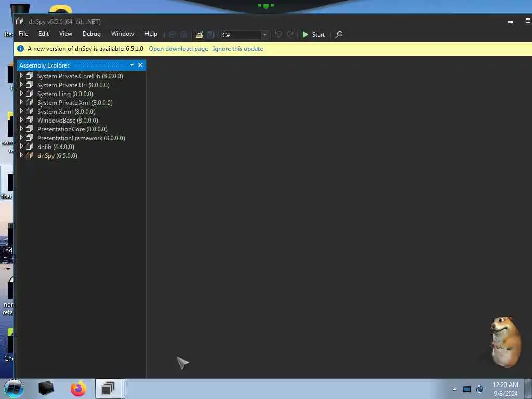This screenshot has width=532, height=399.
Task: Click the black box taskbar icon
Action: [x=46, y=389]
